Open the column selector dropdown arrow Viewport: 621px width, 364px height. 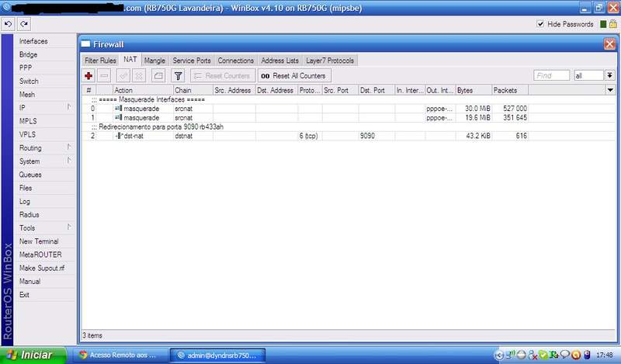point(610,90)
